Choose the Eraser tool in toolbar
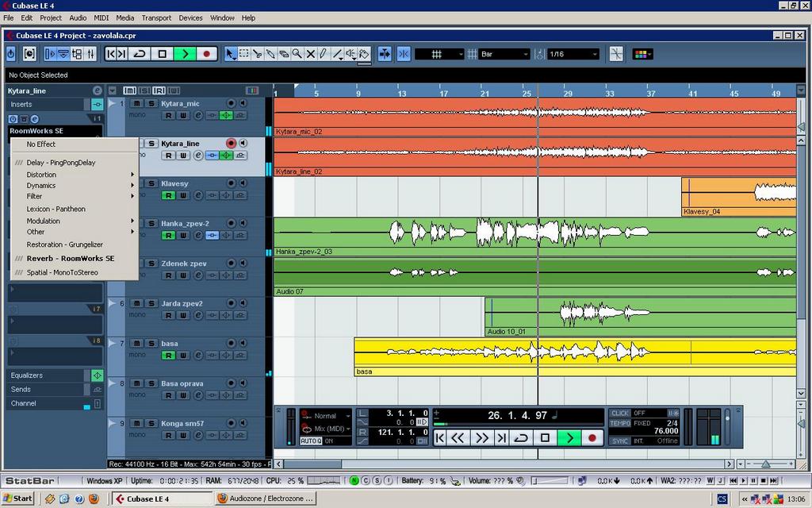The height and width of the screenshot is (508, 812). pos(284,54)
